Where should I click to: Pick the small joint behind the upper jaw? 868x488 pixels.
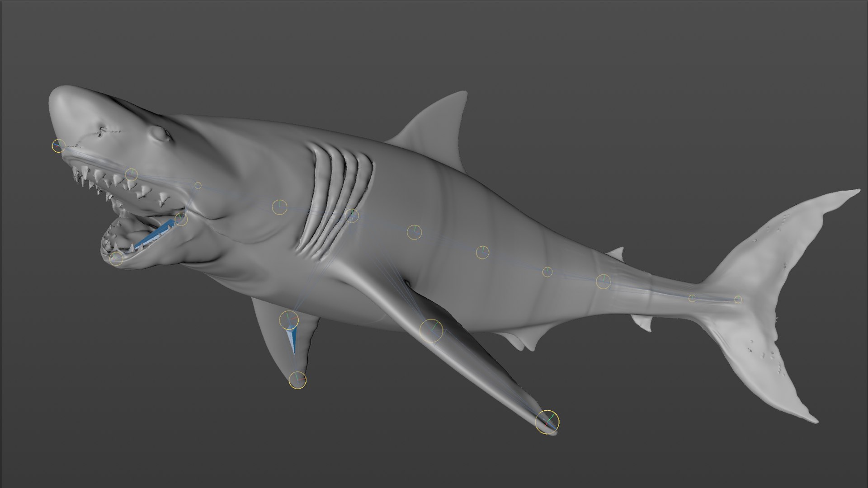coord(198,185)
